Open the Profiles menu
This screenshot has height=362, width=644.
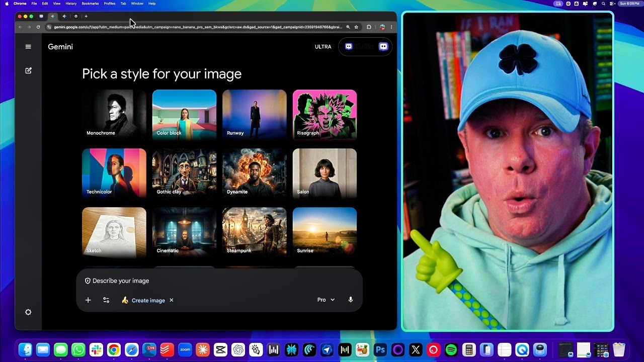click(110, 4)
